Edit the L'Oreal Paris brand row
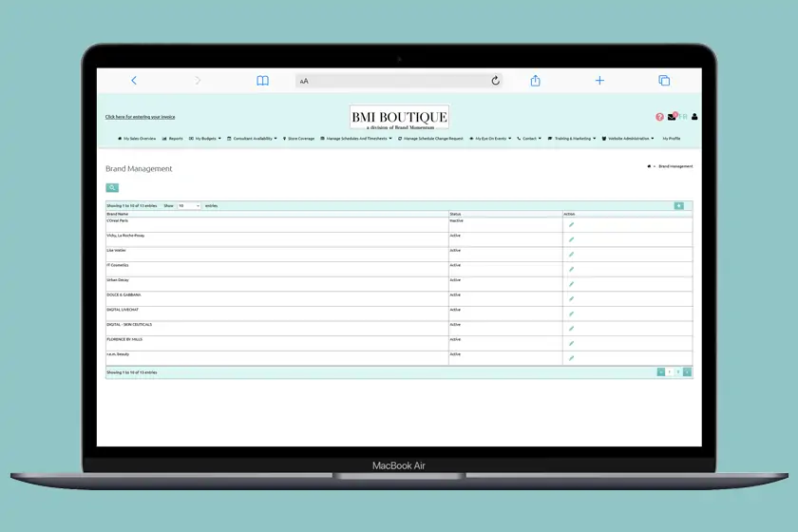Viewport: 798px width, 532px height. click(571, 225)
